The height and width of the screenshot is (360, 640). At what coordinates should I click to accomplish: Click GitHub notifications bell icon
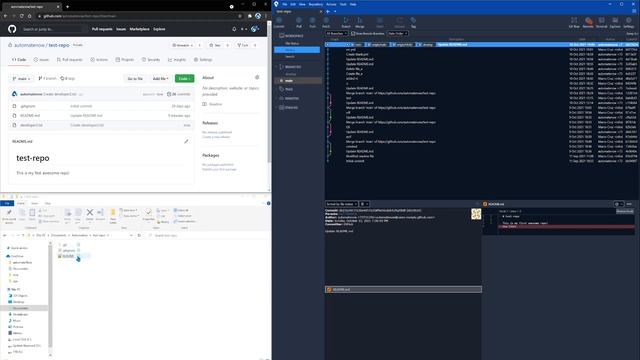coord(234,29)
